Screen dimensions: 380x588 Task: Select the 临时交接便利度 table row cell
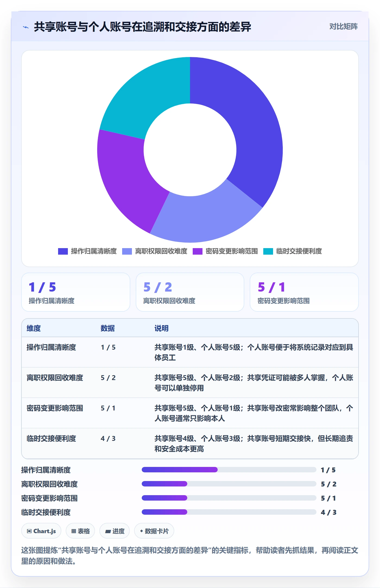click(51, 438)
